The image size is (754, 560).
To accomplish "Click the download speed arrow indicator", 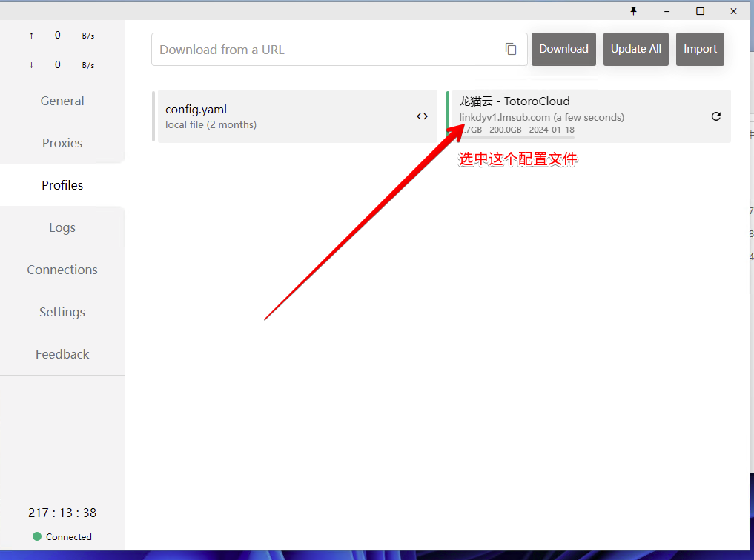I will tap(31, 65).
